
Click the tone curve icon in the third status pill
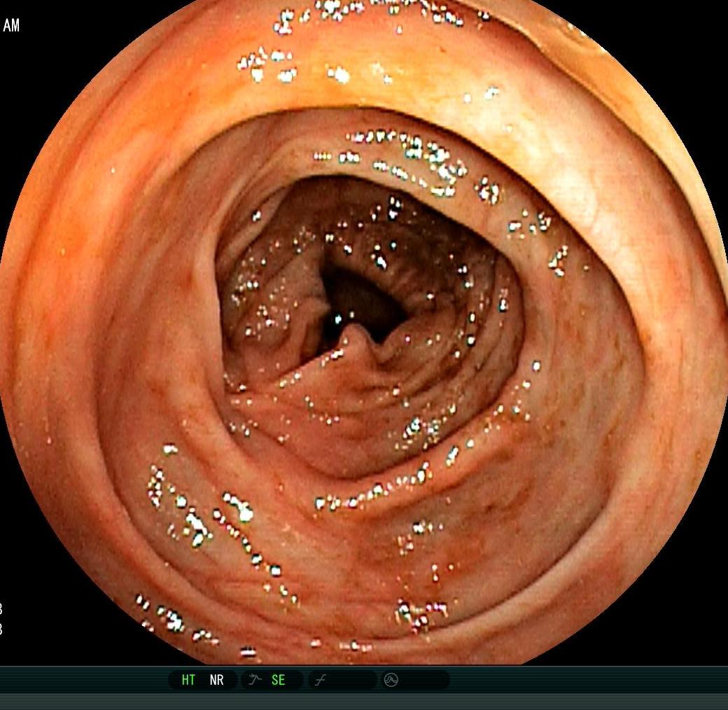pos(321,681)
